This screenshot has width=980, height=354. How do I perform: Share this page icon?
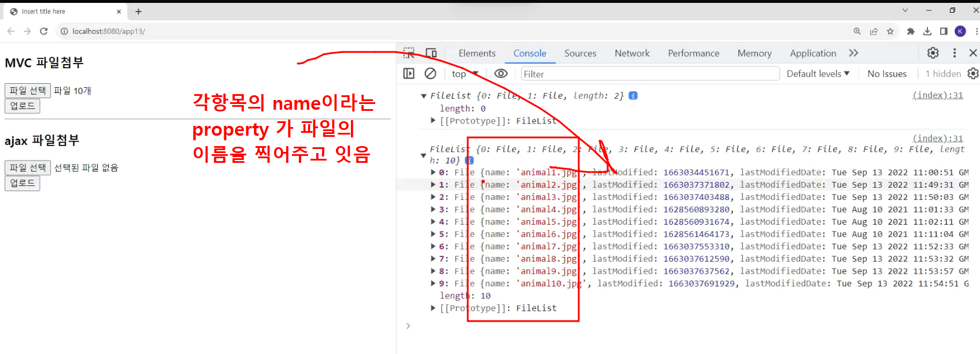pyautogui.click(x=874, y=31)
